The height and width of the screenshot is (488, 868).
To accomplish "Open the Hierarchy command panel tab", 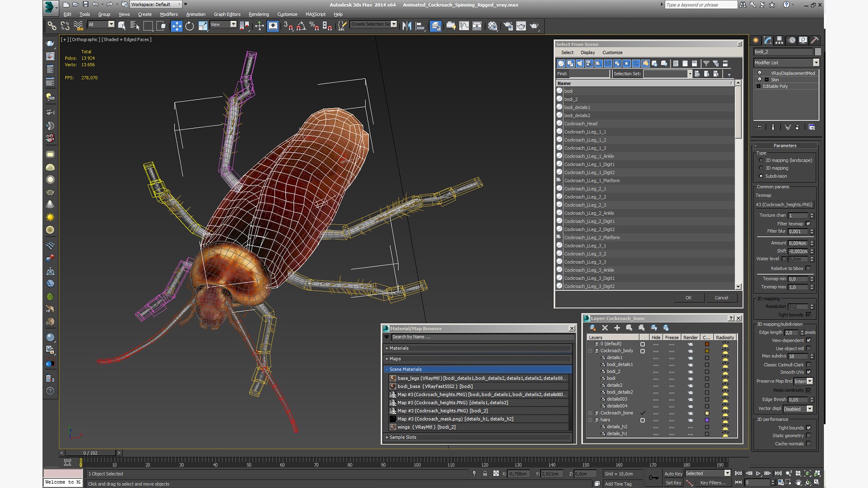I will click(x=779, y=40).
